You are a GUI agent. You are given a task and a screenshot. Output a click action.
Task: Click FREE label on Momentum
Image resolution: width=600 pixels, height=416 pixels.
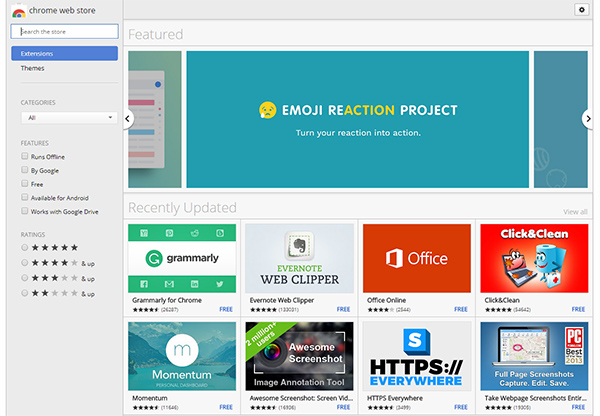(x=226, y=407)
